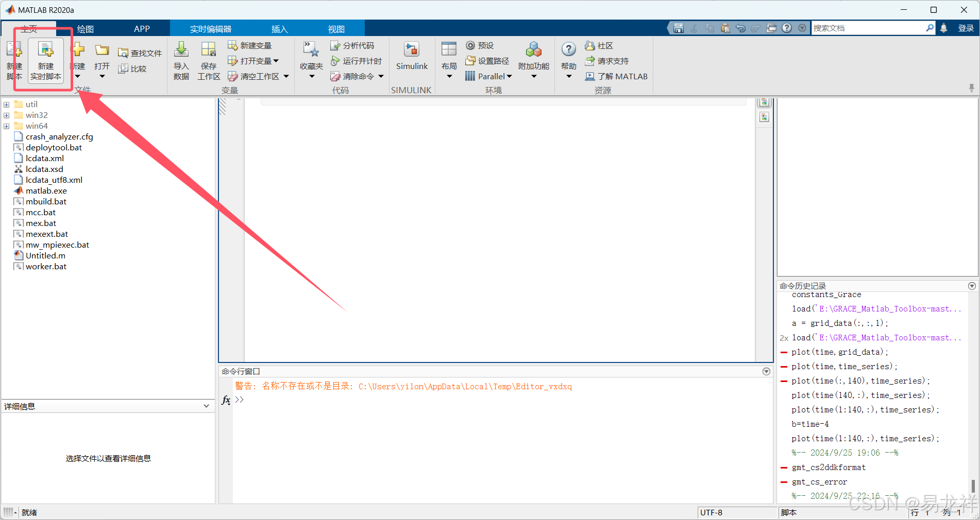This screenshot has height=520, width=980.
Task: Expand the util folder tree node
Action: [x=7, y=105]
